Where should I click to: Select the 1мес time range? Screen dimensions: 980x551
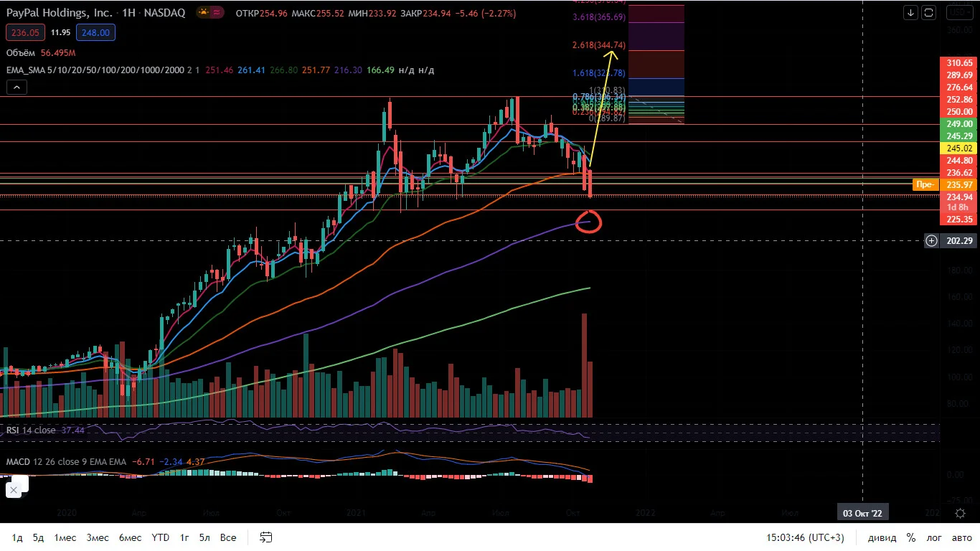pos(65,537)
